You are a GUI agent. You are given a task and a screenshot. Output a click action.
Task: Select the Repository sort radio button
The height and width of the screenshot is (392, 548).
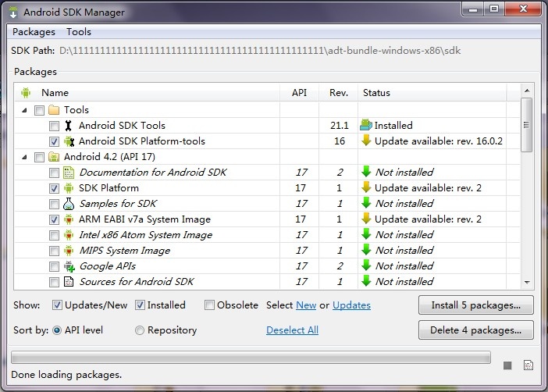pos(140,330)
